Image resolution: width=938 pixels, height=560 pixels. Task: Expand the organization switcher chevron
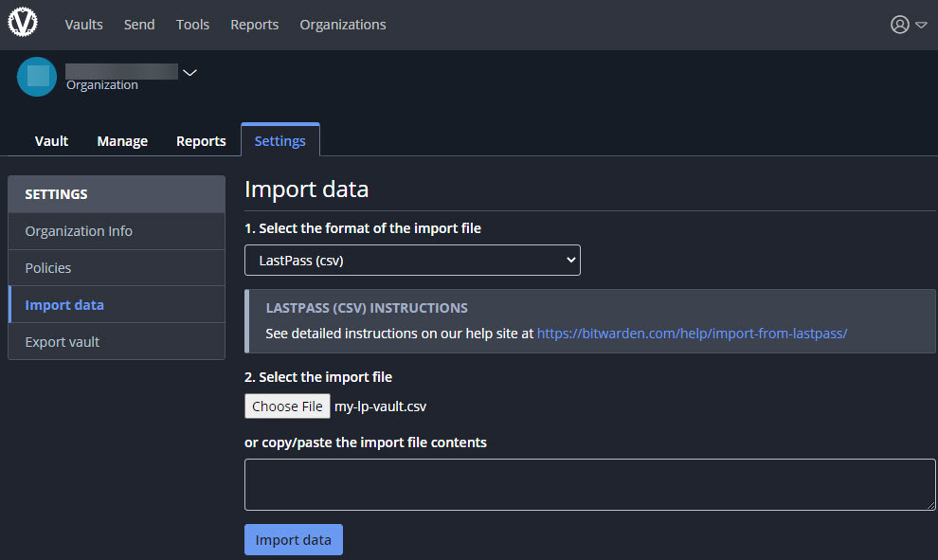pos(189,72)
